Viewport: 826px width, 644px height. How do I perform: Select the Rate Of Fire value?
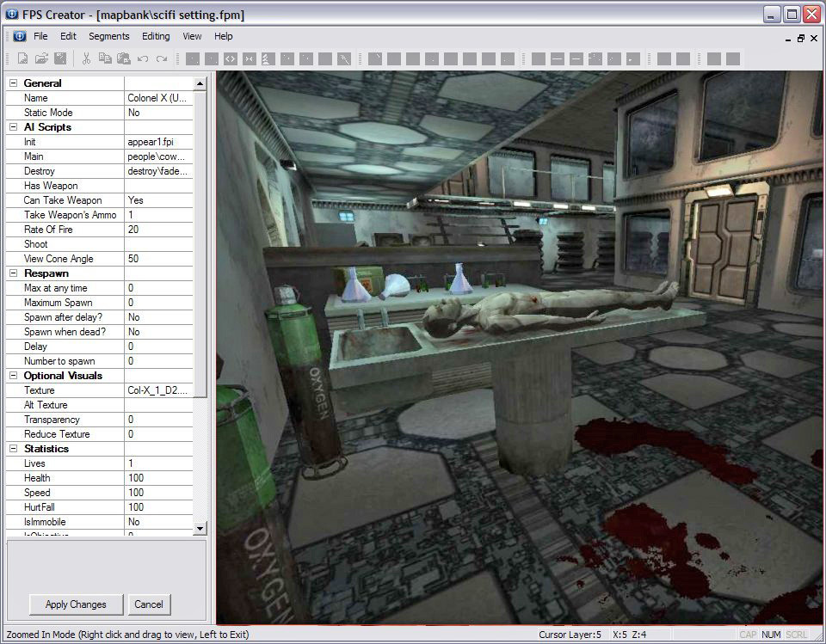tap(158, 230)
